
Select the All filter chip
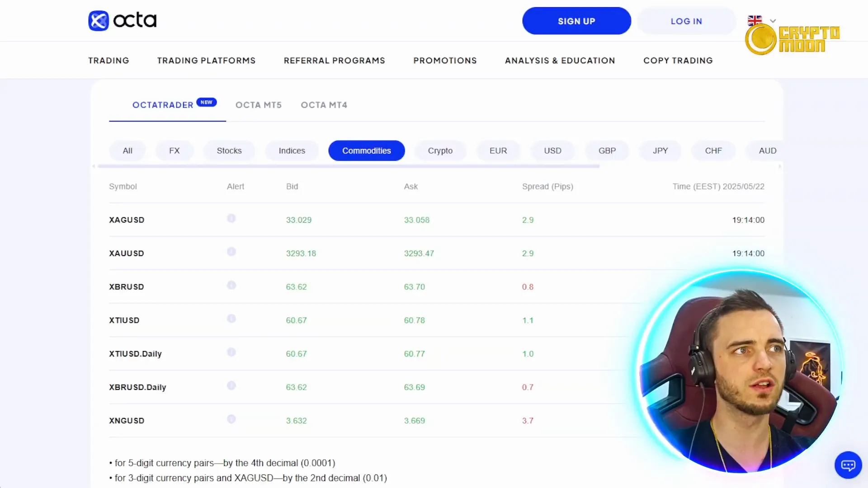(127, 150)
